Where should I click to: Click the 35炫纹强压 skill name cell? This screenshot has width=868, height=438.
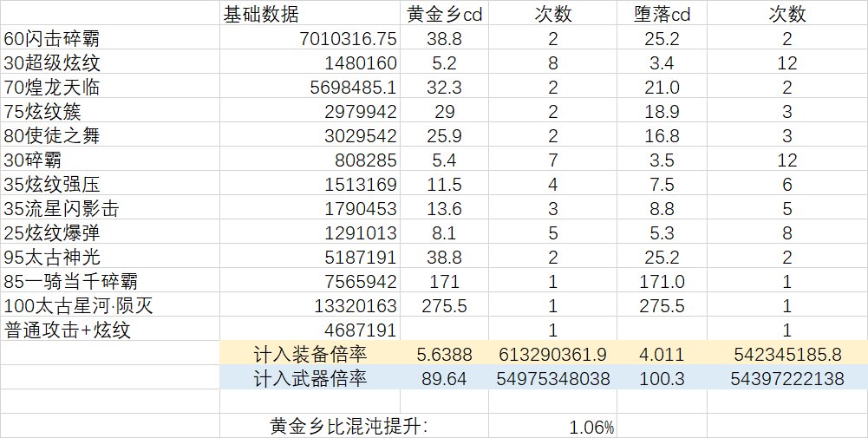coord(109,184)
